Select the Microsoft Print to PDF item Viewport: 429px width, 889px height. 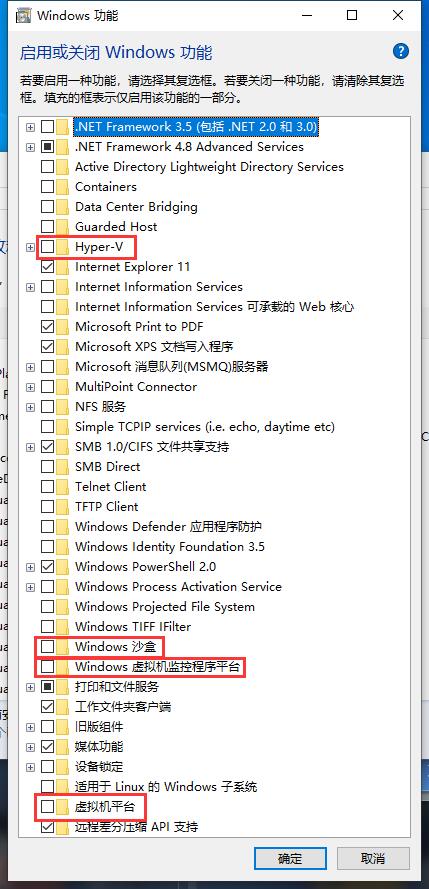click(x=139, y=327)
